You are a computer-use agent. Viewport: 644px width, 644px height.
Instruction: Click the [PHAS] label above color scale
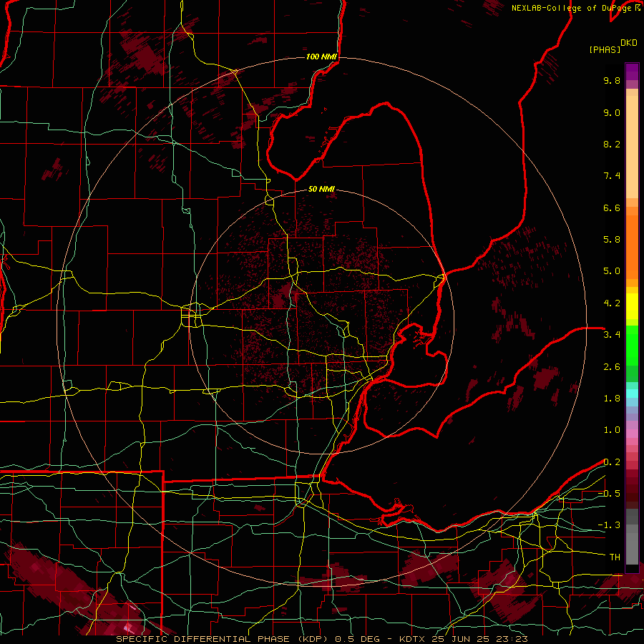click(x=605, y=49)
